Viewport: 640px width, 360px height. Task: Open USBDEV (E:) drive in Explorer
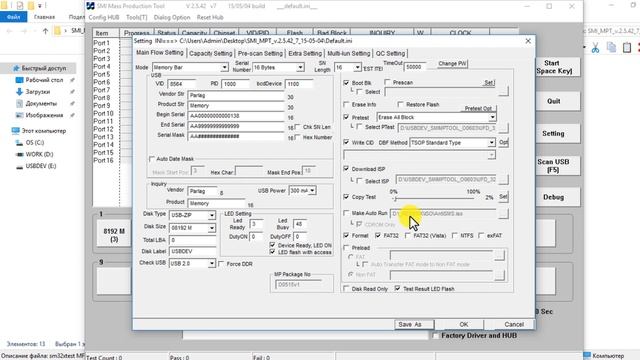coord(40,166)
